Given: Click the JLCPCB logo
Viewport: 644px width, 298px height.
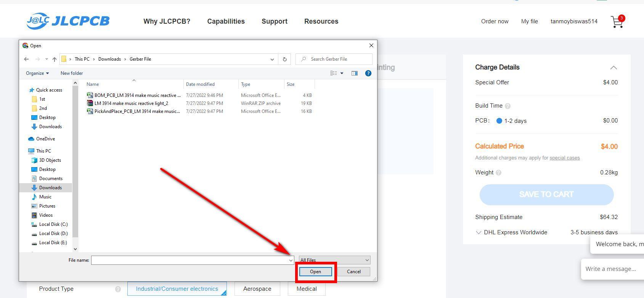Looking at the screenshot, I should [68, 21].
